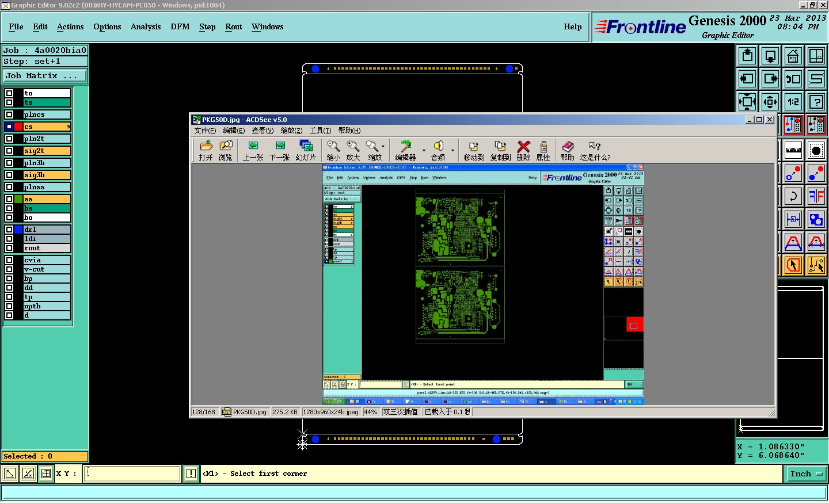The image size is (829, 504).
Task: Open ACDSee 缩放 zoom dropdown arrow
Action: point(383,147)
